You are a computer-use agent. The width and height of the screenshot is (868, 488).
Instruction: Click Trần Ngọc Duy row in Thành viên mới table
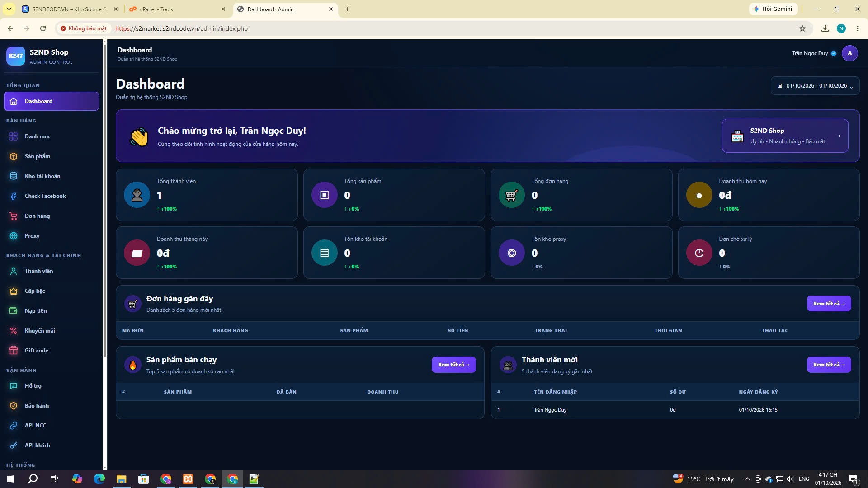click(x=675, y=410)
